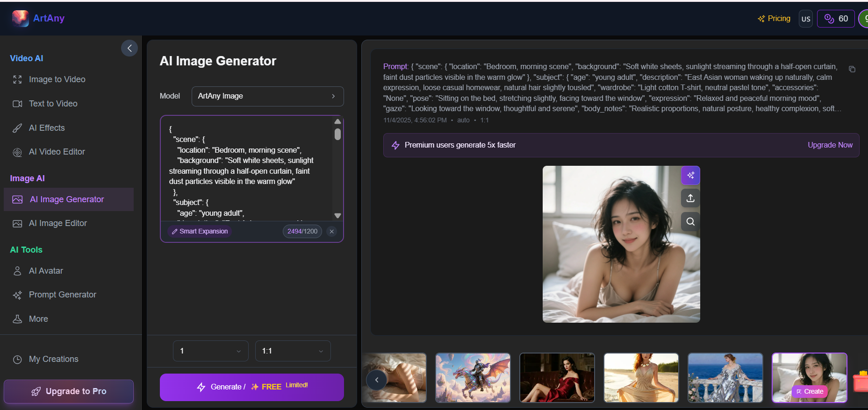The height and width of the screenshot is (410, 868).
Task: Toggle Smart Expansion for the prompt
Action: click(200, 231)
